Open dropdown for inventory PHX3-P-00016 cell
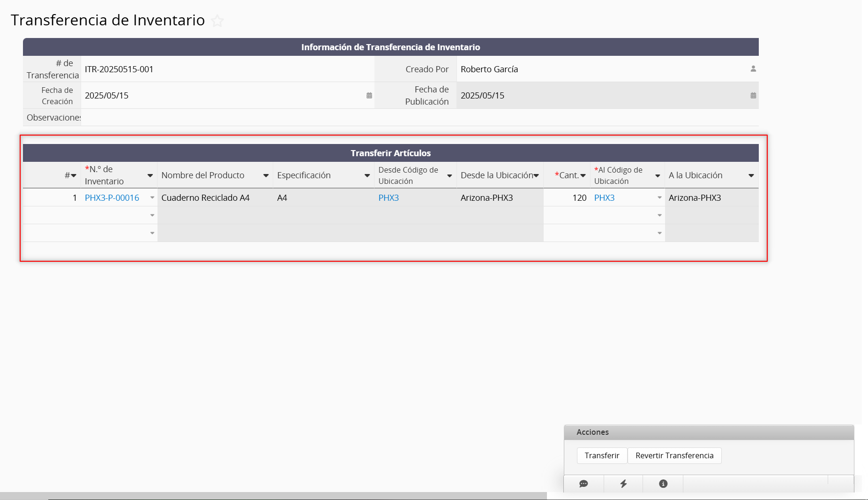Viewport: 868px width, 500px height. pyautogui.click(x=152, y=198)
